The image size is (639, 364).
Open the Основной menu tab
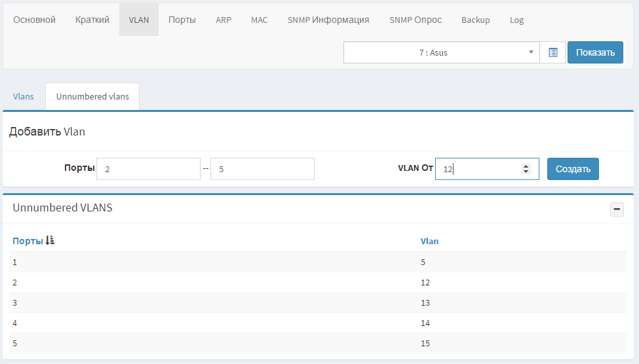coord(34,20)
